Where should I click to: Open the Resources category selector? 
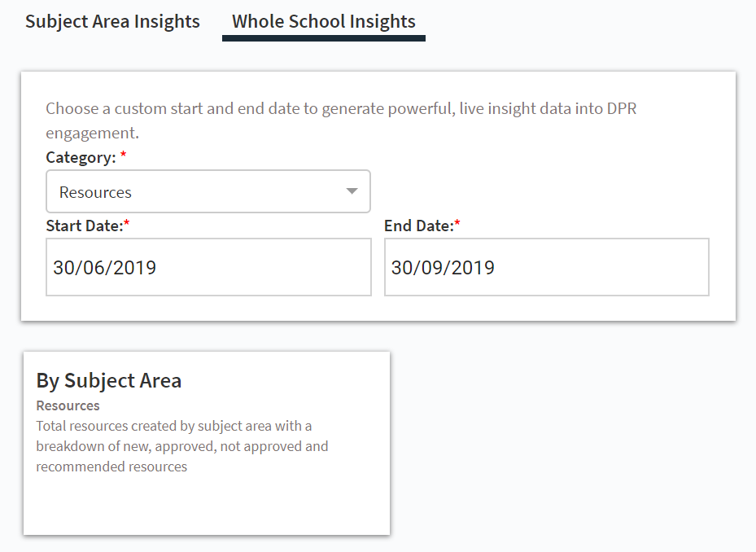coord(208,191)
